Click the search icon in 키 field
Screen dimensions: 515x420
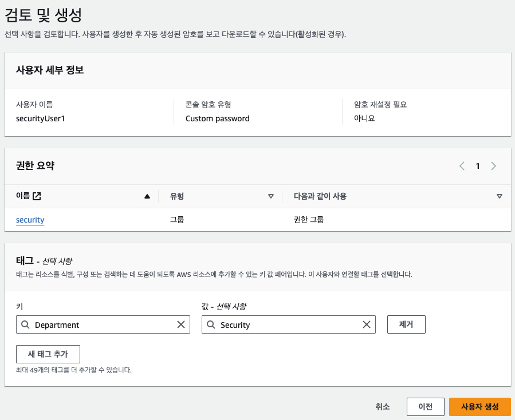25,324
